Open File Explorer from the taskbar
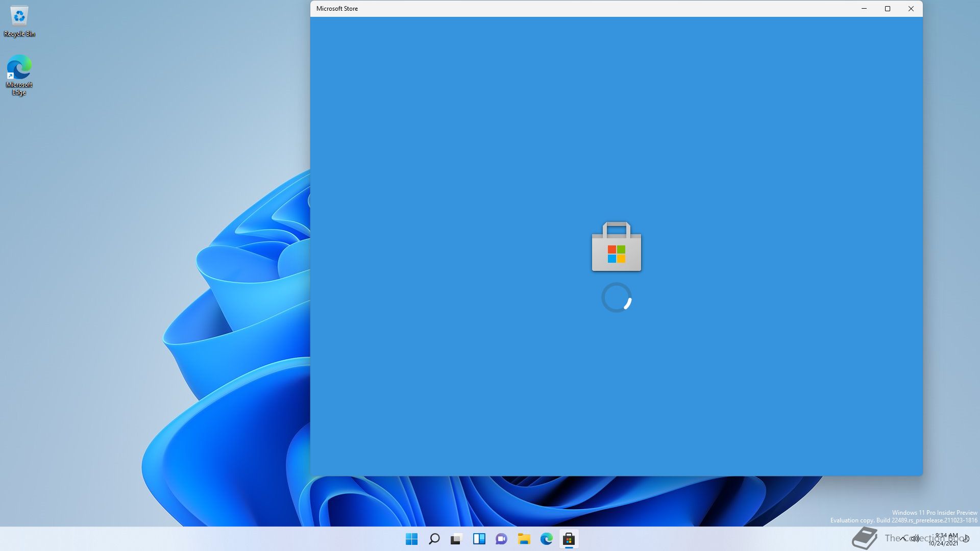Viewport: 980px width, 551px height. [524, 539]
